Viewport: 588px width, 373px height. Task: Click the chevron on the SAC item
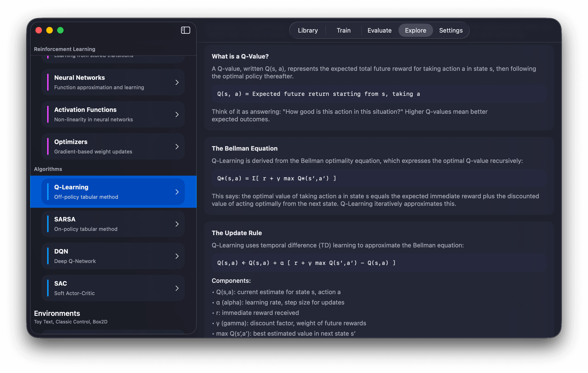(177, 288)
